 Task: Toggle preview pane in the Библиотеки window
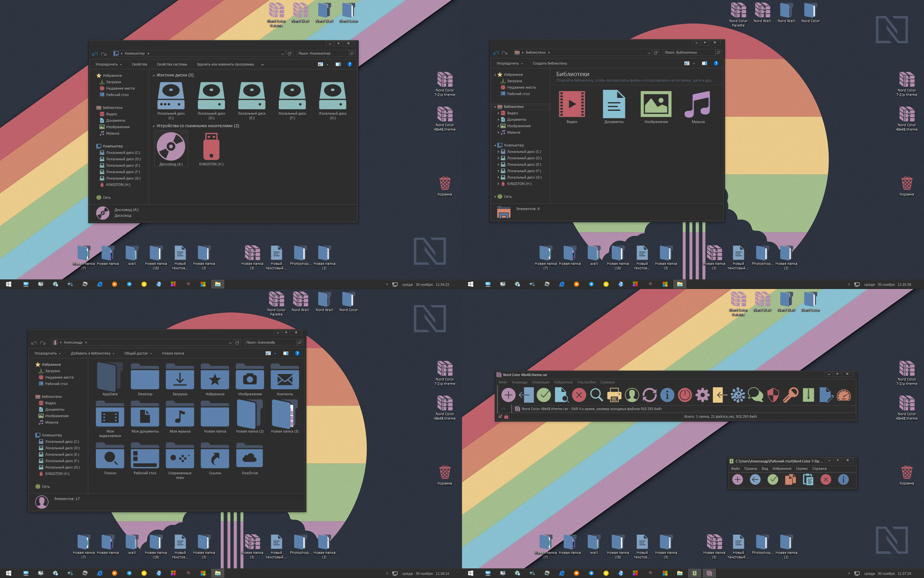[705, 64]
